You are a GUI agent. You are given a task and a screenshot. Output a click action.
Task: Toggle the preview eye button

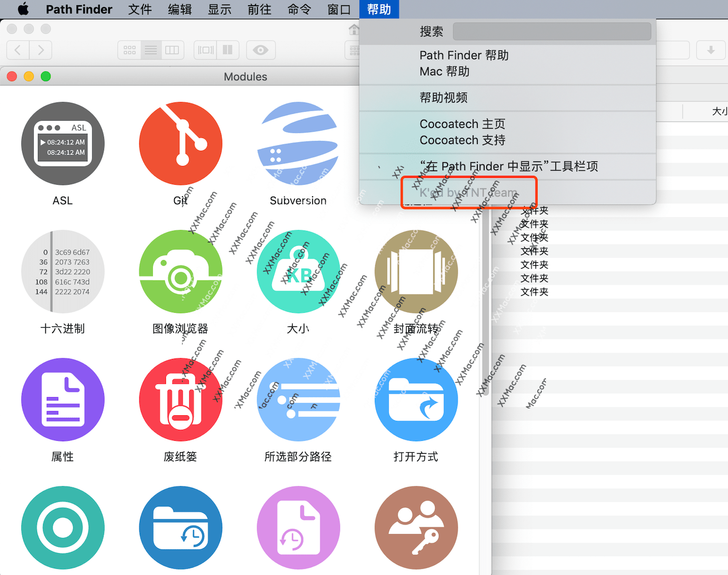[x=261, y=50]
